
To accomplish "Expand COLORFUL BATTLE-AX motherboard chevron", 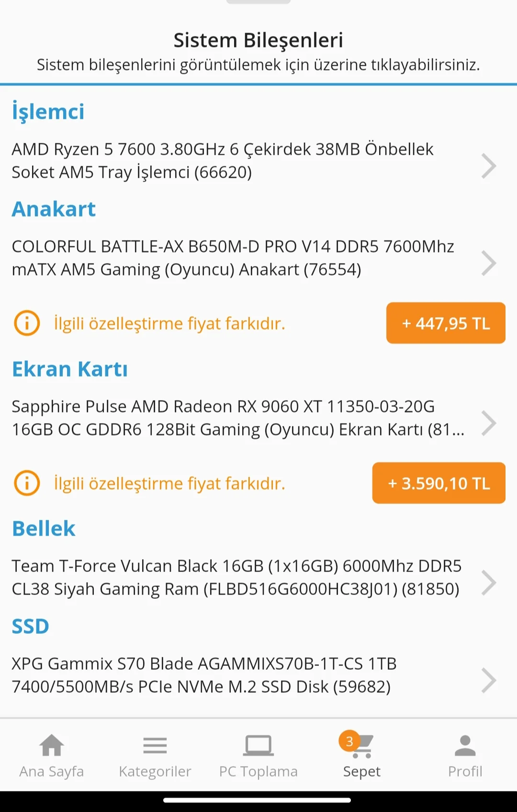I will tap(488, 263).
